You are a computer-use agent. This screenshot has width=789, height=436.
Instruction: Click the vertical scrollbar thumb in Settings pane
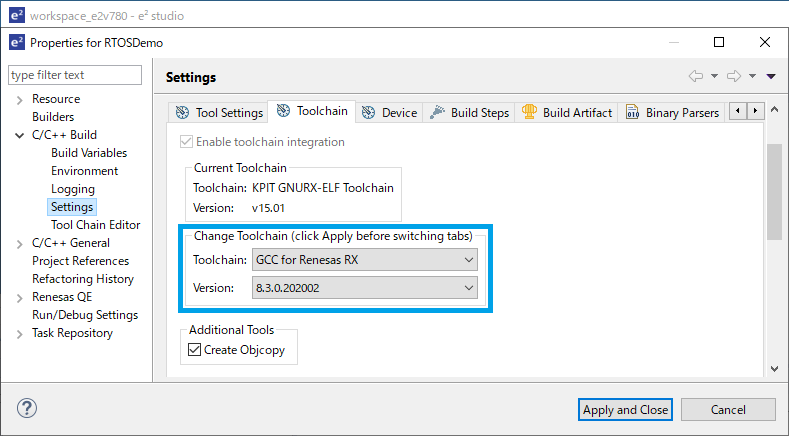coord(774,192)
